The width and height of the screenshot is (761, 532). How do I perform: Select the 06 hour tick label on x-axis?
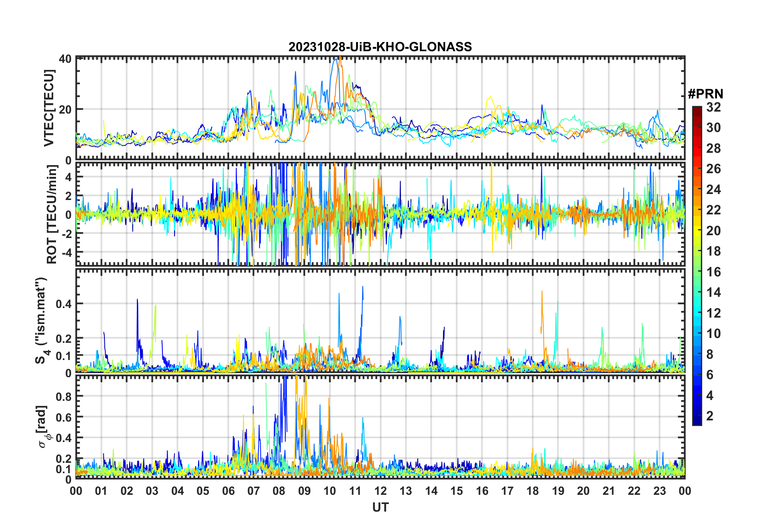click(x=228, y=491)
